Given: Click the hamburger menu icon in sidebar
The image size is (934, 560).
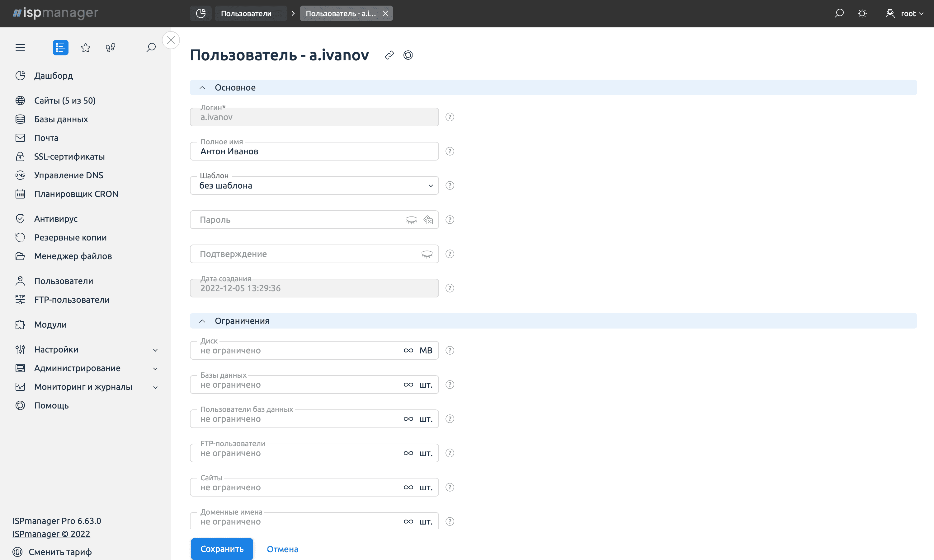Looking at the screenshot, I should click(x=20, y=48).
